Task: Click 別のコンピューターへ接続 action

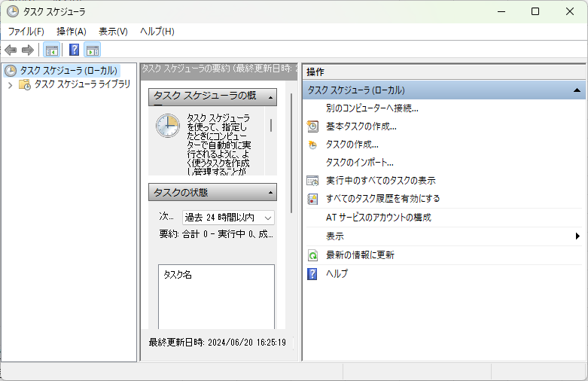Action: pos(371,108)
